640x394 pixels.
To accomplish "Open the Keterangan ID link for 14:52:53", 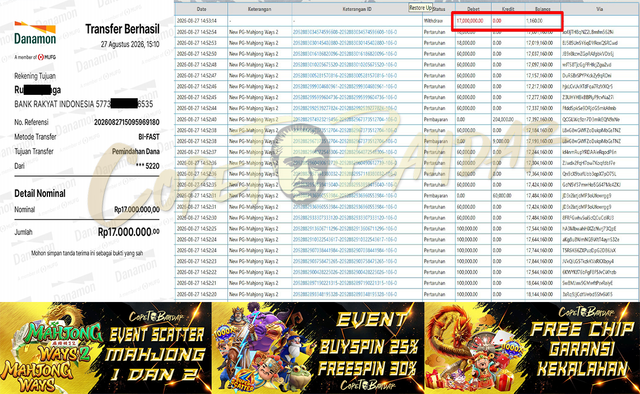I will (x=344, y=43).
